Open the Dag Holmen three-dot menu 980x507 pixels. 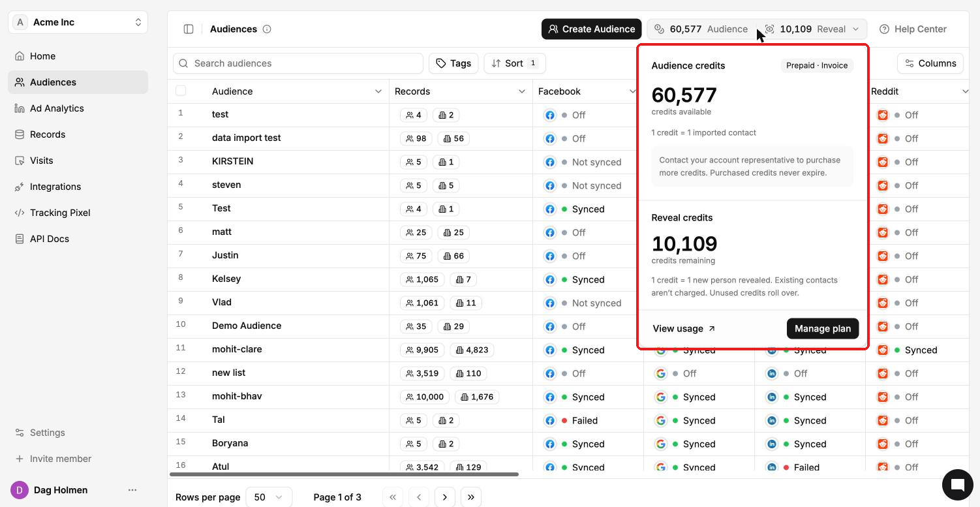132,490
